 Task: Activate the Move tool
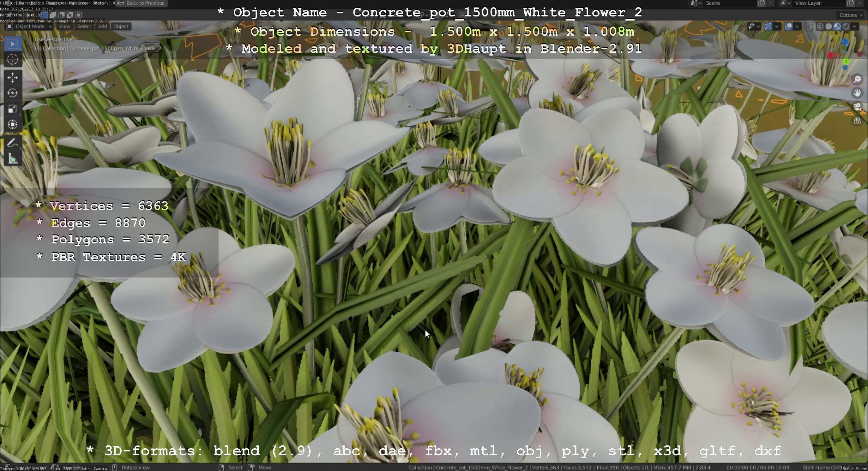(12, 78)
